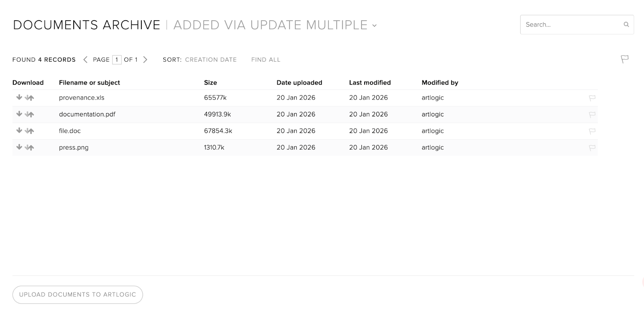The image size is (644, 309).
Task: Click the page number input box
Action: pos(117,60)
